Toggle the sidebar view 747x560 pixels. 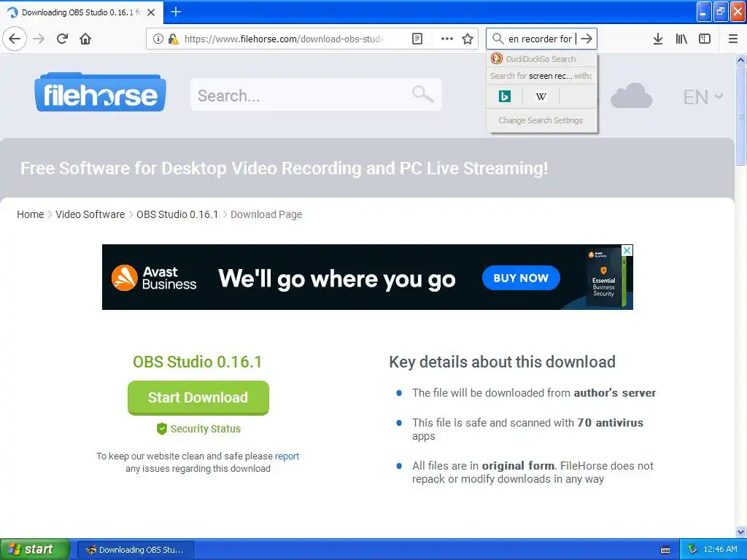pyautogui.click(x=705, y=39)
